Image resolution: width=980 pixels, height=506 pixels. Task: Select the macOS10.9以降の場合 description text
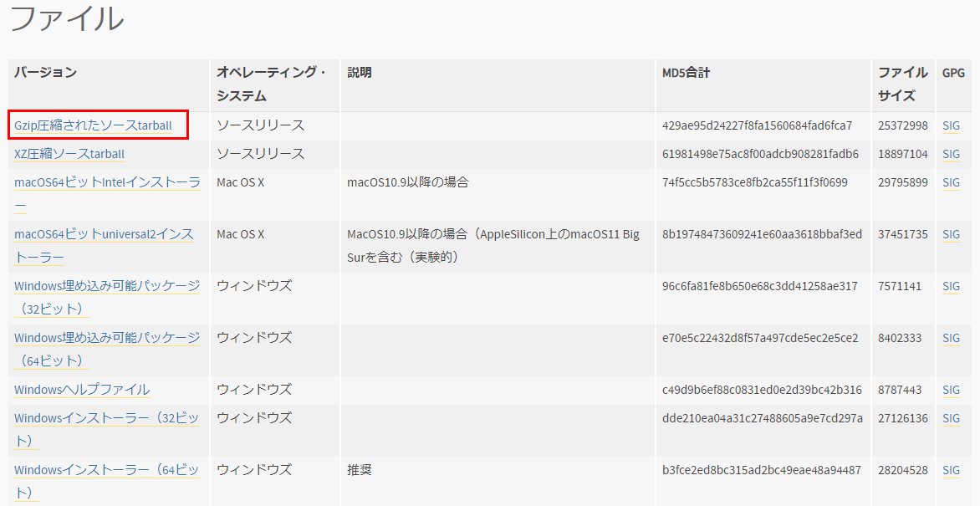click(x=408, y=182)
